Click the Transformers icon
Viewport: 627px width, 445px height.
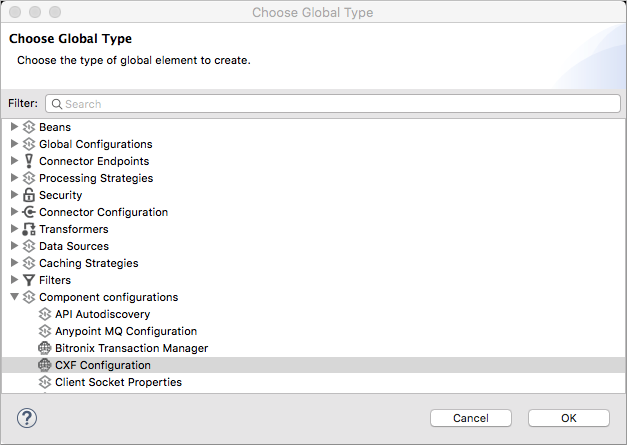click(29, 229)
